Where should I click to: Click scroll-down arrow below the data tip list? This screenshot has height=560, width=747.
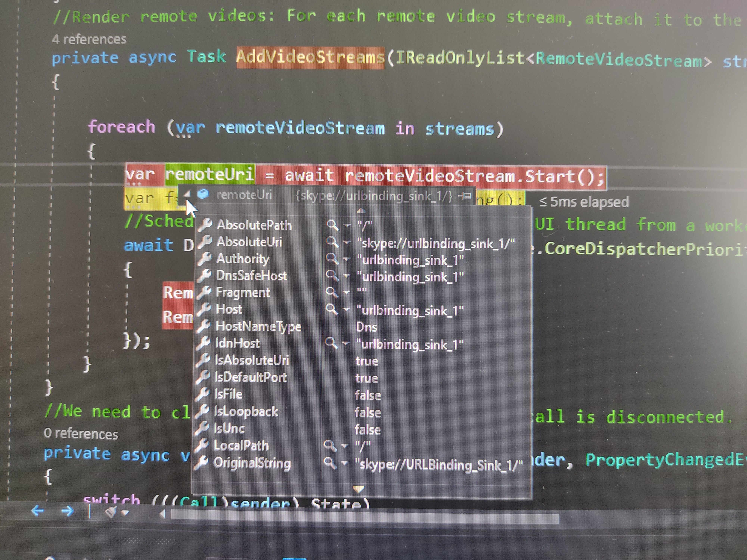358,489
